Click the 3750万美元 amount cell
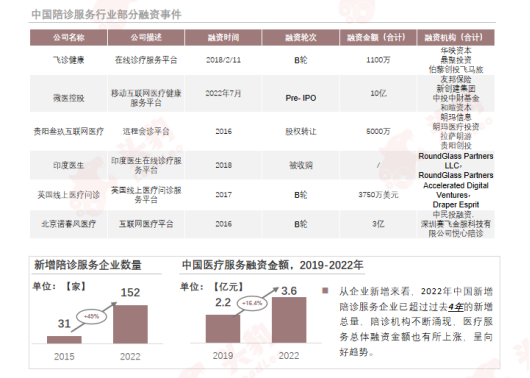The height and width of the screenshot is (378, 530). (378, 195)
